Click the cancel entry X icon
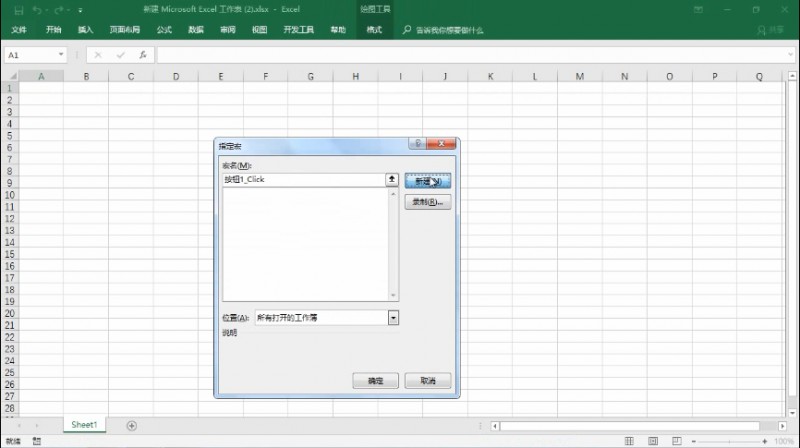The height and width of the screenshot is (448, 800). click(x=98, y=55)
